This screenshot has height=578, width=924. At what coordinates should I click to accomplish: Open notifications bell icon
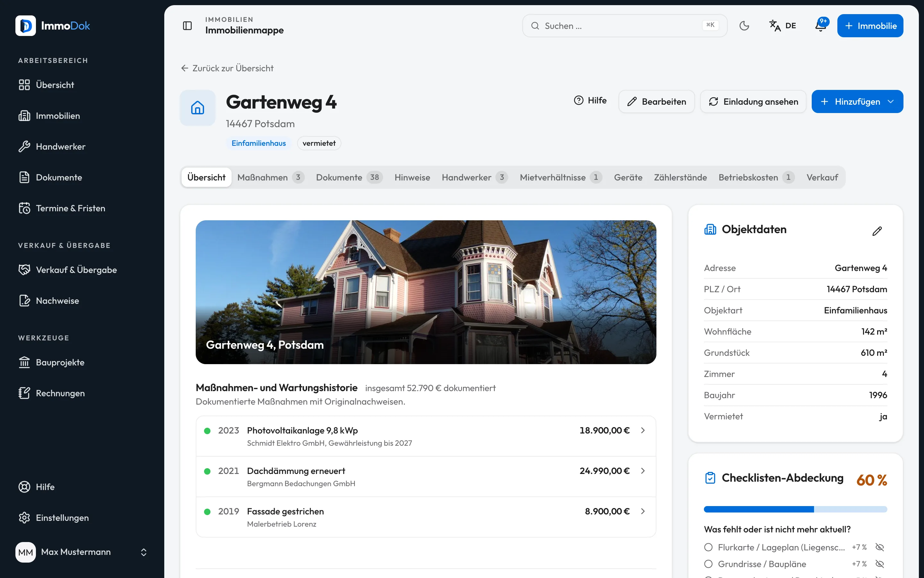820,26
